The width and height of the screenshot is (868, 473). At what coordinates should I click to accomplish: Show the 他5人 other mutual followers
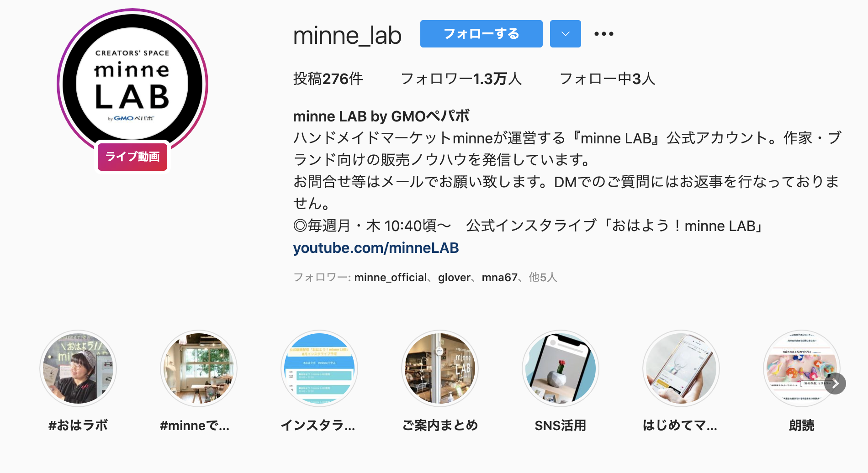point(543,278)
